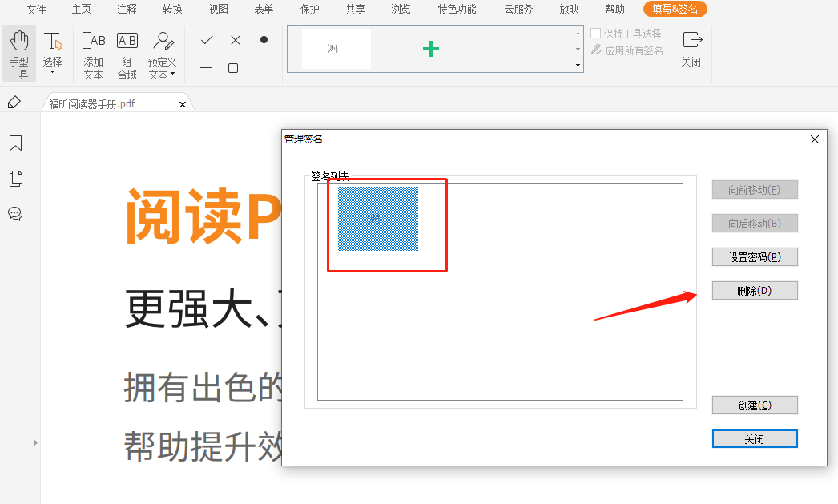Select the signature thumbnail in the list
This screenshot has height=504, width=838.
pos(378,222)
